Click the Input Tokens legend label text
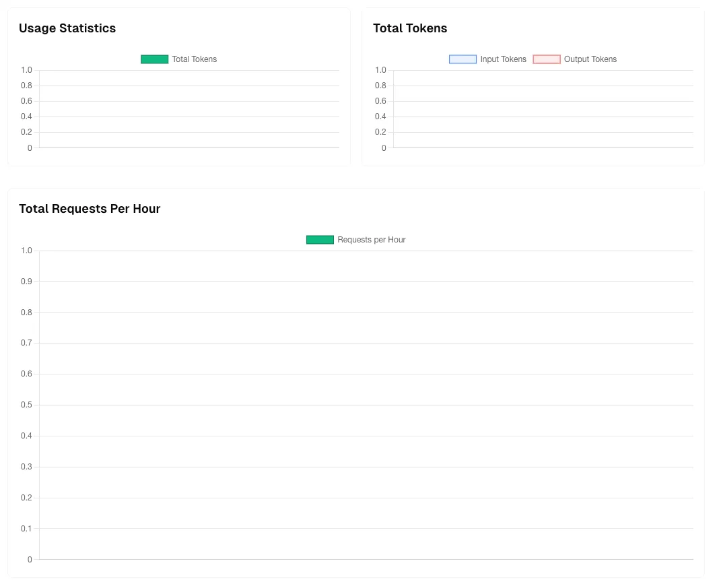 coord(504,59)
